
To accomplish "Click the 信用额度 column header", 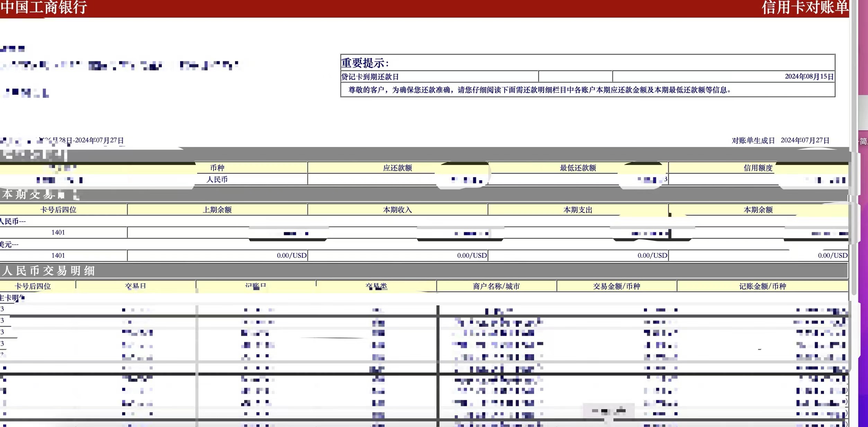I will coord(758,168).
